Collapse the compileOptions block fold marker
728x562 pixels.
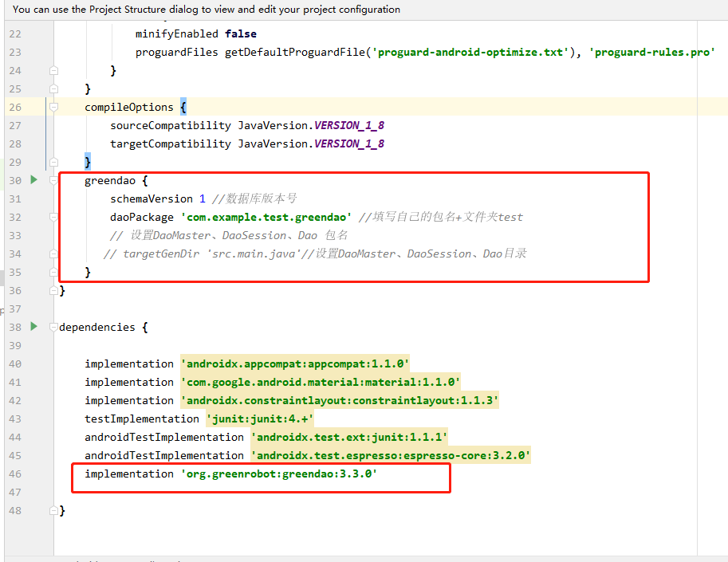pos(52,106)
